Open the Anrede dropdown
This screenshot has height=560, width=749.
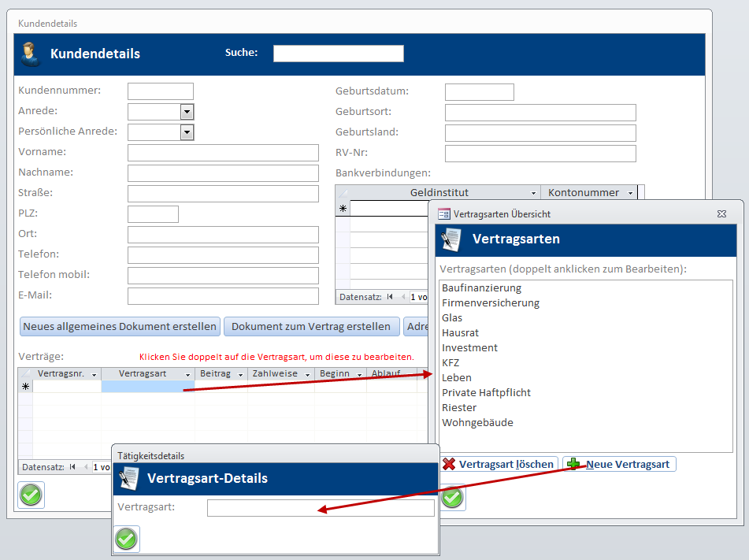(x=187, y=112)
